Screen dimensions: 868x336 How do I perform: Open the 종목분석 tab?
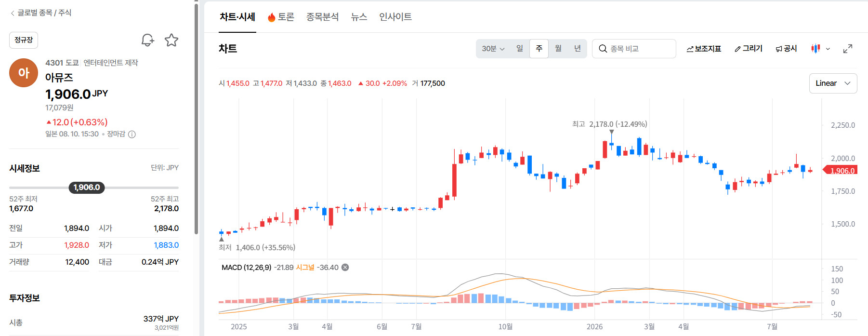click(x=322, y=17)
